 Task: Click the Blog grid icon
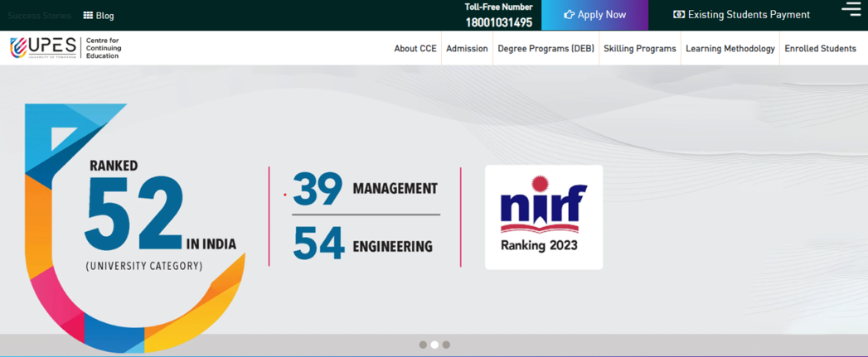pos(88,16)
